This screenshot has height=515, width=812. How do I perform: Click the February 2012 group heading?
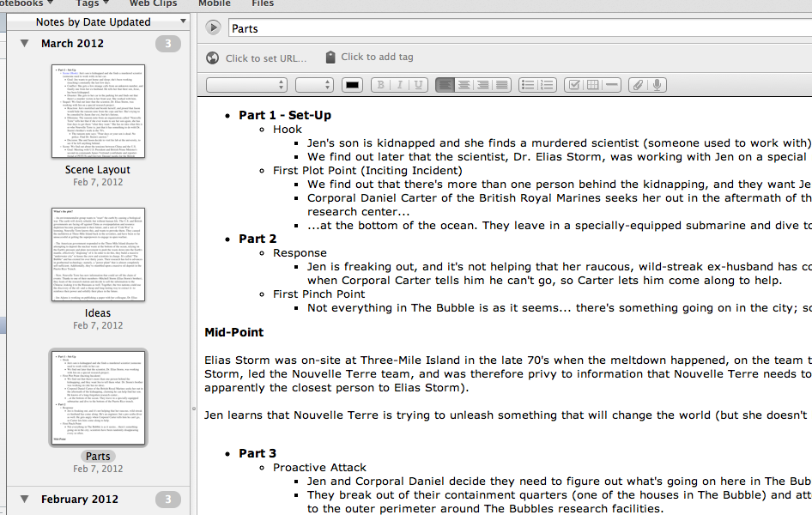pyautogui.click(x=80, y=499)
